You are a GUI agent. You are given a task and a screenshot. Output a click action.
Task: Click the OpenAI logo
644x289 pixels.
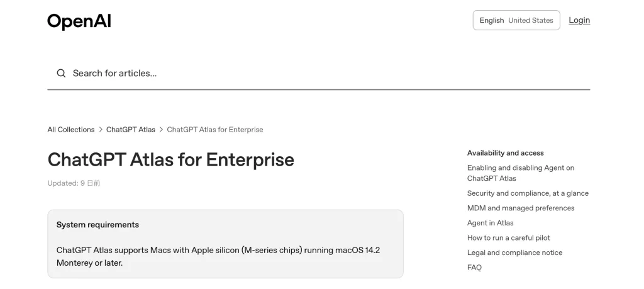tap(79, 21)
